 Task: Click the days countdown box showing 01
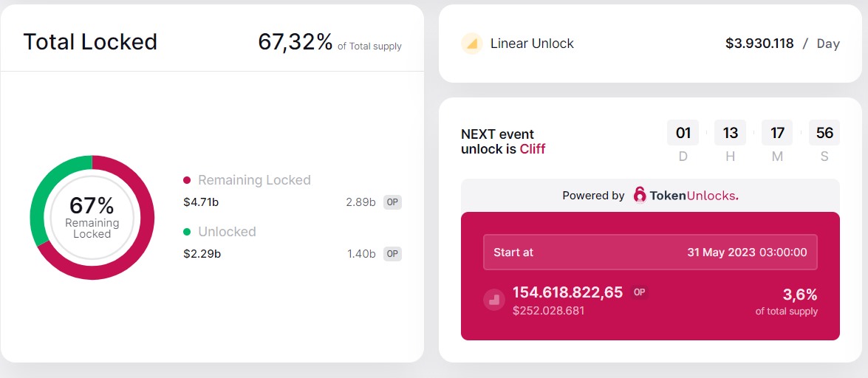pos(683,133)
